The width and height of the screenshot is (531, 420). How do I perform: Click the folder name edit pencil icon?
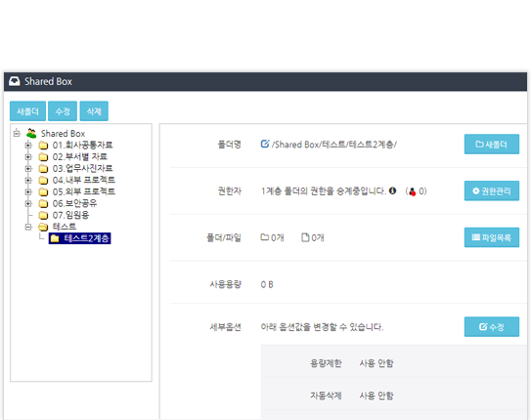click(x=265, y=144)
